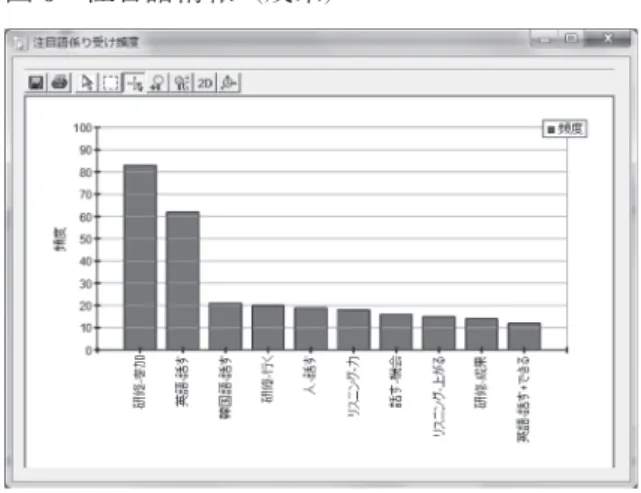Select the arrow pointer tool
The image size is (641, 493).
point(87,83)
